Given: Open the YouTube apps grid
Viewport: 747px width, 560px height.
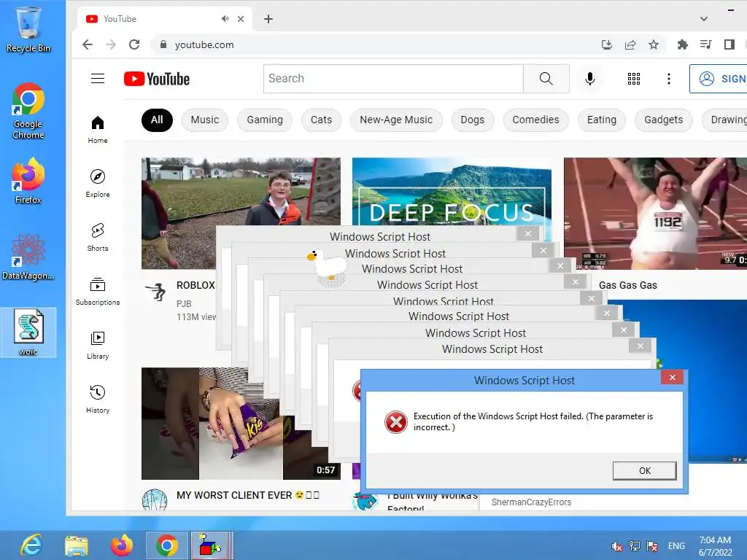Looking at the screenshot, I should pyautogui.click(x=634, y=79).
